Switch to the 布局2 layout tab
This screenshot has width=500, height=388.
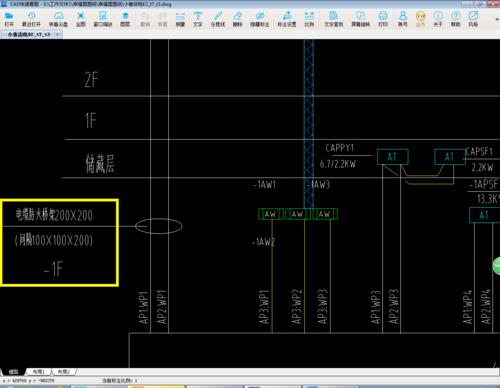click(63, 371)
